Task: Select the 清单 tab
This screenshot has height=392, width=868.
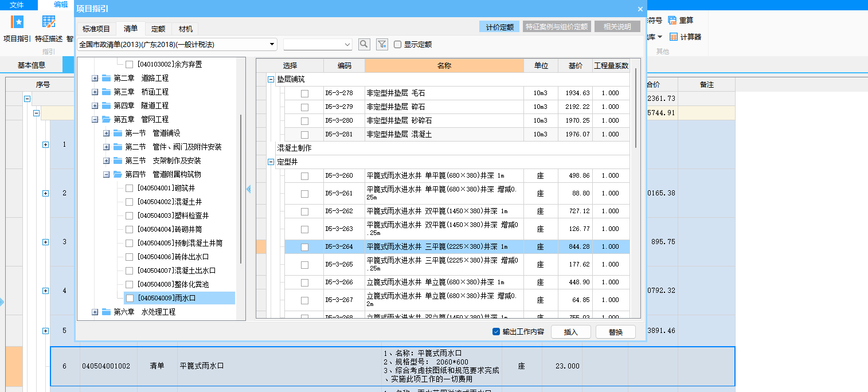Action: 130,29
